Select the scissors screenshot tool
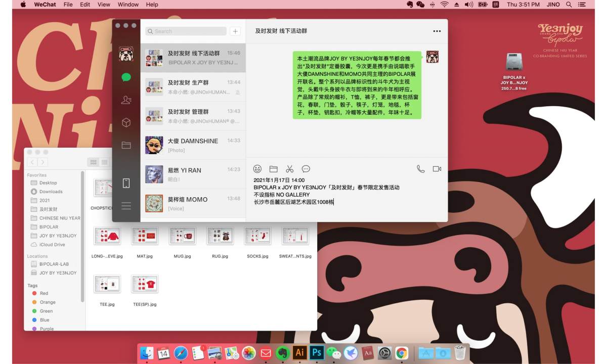This screenshot has height=364, width=607. pos(290,169)
